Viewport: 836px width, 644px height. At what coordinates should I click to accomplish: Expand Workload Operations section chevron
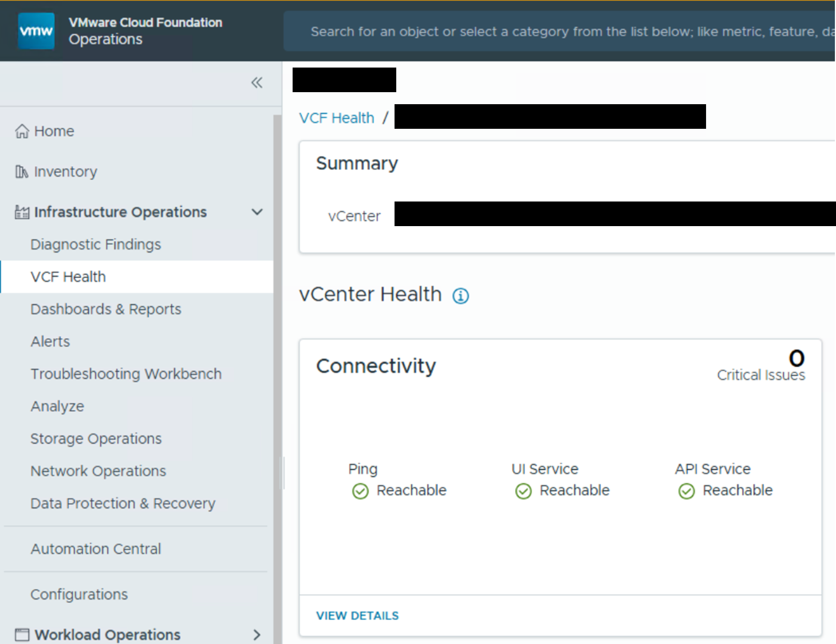[257, 634]
